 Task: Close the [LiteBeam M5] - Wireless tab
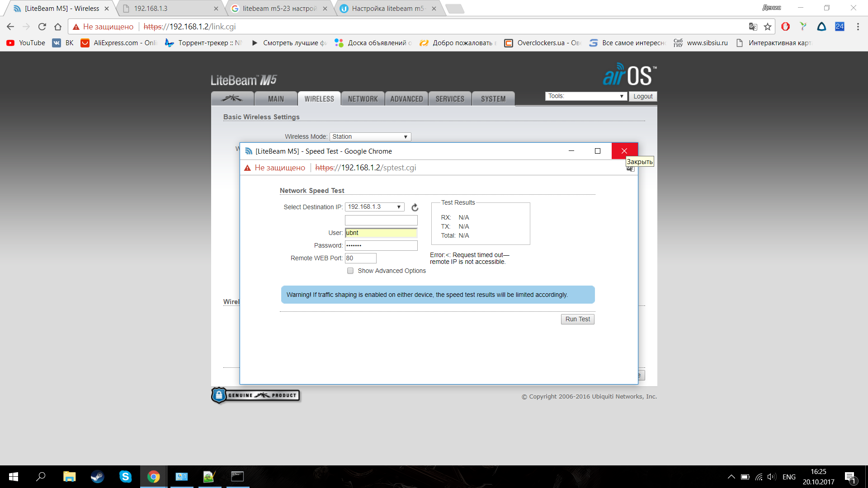tap(107, 9)
